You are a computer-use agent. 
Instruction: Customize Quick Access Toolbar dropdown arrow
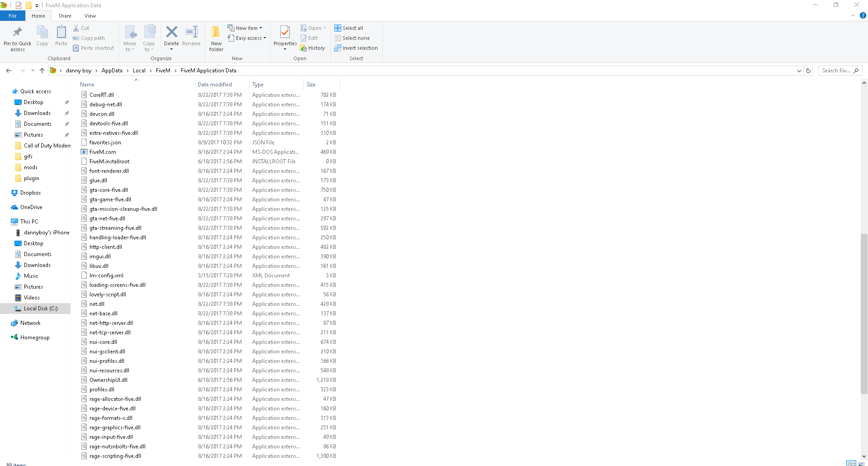(x=37, y=5)
